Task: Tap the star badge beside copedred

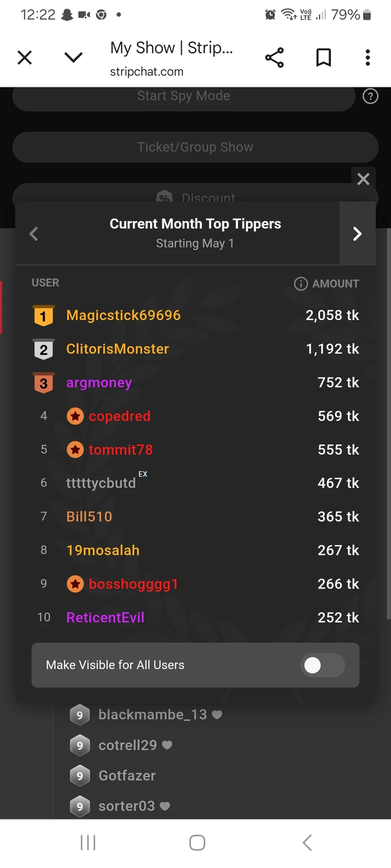Action: [75, 416]
